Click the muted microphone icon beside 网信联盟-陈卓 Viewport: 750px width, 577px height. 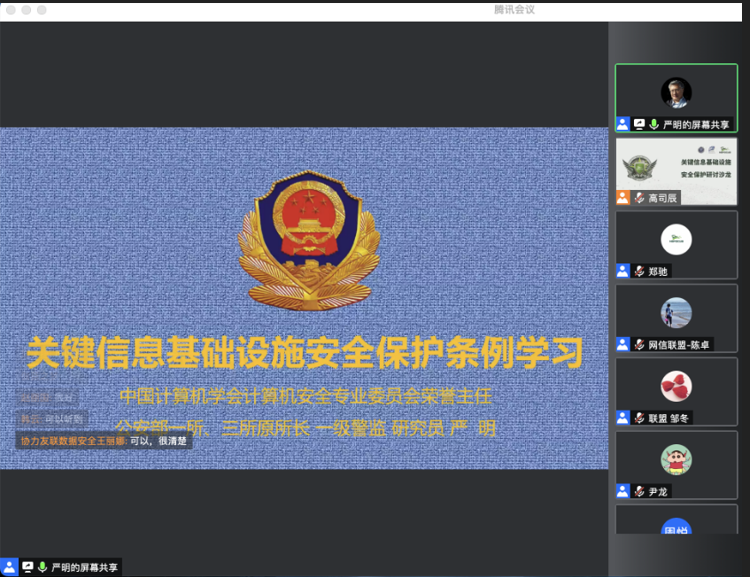tap(640, 344)
